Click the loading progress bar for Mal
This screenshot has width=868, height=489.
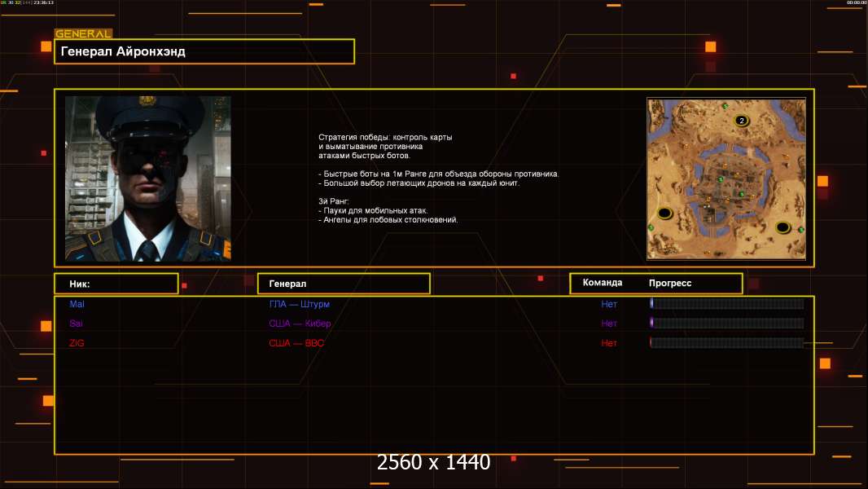[x=726, y=304]
